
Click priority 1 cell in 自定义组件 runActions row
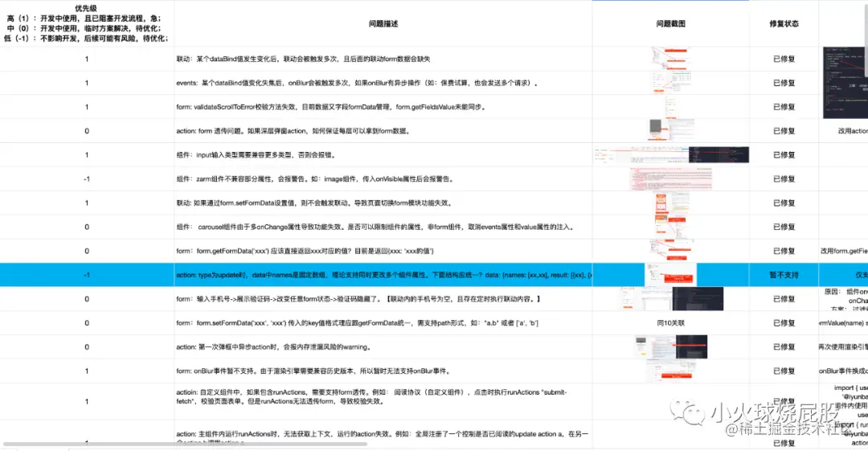[x=86, y=401]
